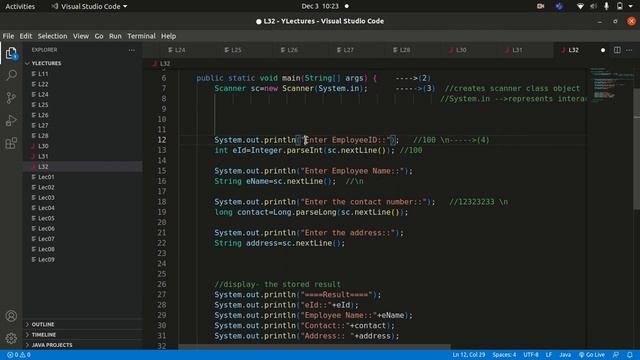The width and height of the screenshot is (640, 360).
Task: Open the Accounts menu icon
Action: [11, 316]
